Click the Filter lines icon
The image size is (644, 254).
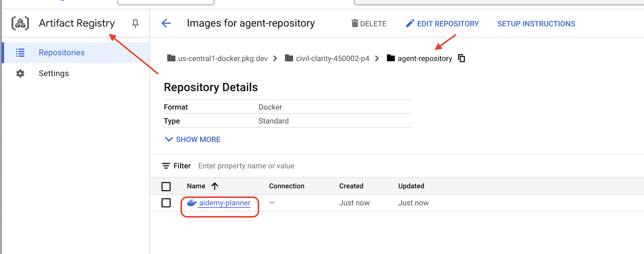(166, 166)
